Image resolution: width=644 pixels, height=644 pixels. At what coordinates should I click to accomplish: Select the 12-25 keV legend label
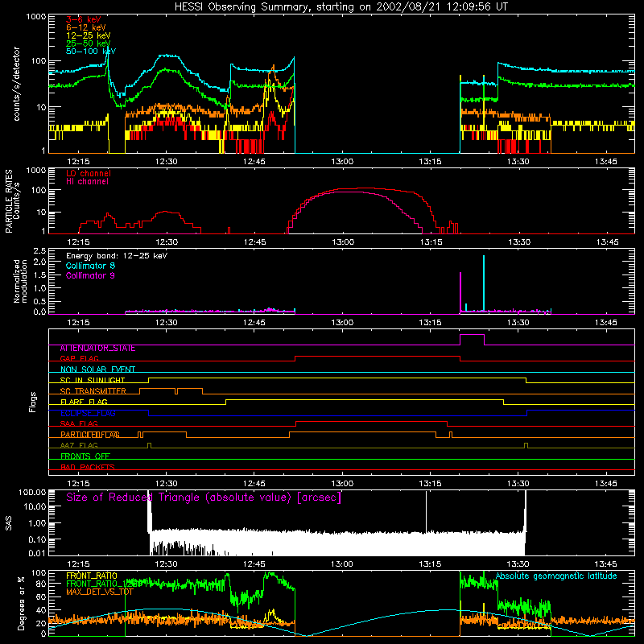89,35
